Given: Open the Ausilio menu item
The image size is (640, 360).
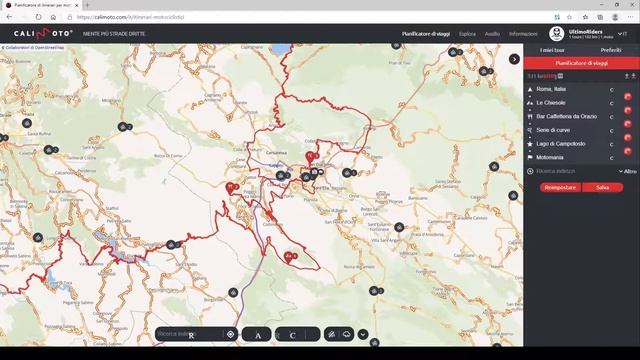Looking at the screenshot, I should (492, 34).
